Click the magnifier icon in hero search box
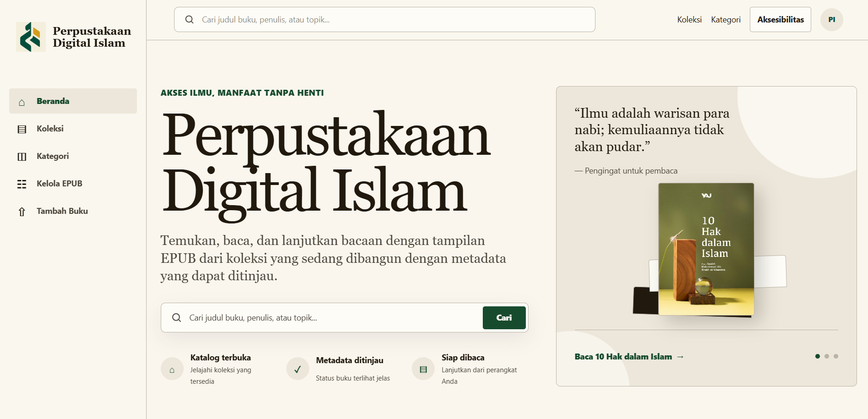This screenshot has width=868, height=419. 176,318
